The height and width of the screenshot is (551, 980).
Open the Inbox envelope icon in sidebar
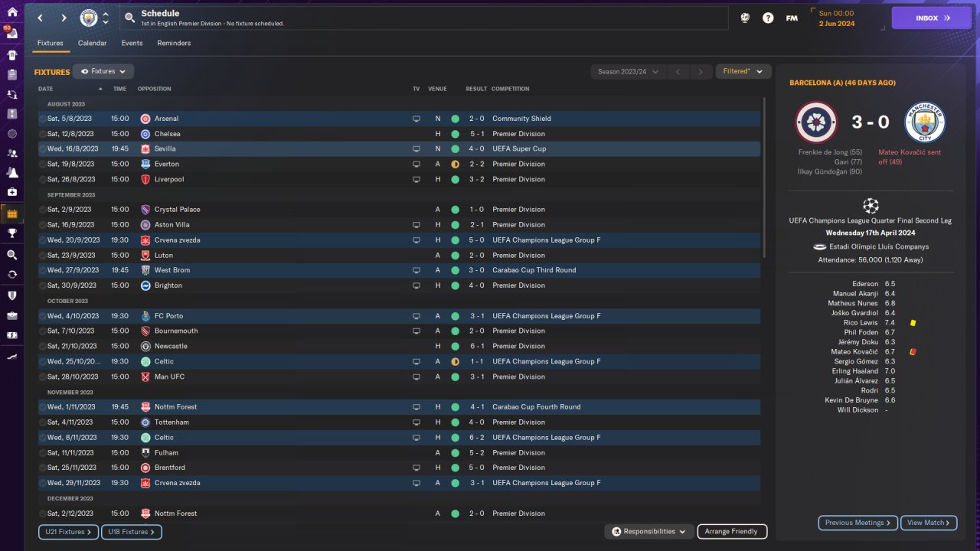(11, 34)
